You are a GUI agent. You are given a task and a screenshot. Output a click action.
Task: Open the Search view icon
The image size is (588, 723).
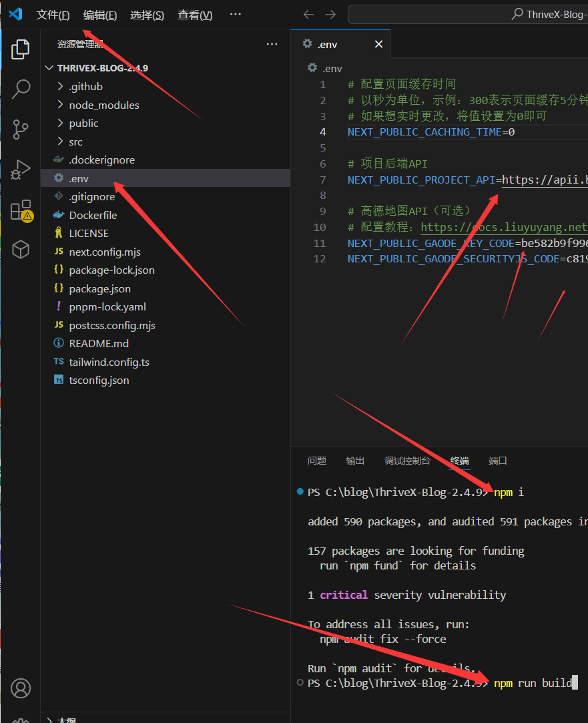[21, 88]
